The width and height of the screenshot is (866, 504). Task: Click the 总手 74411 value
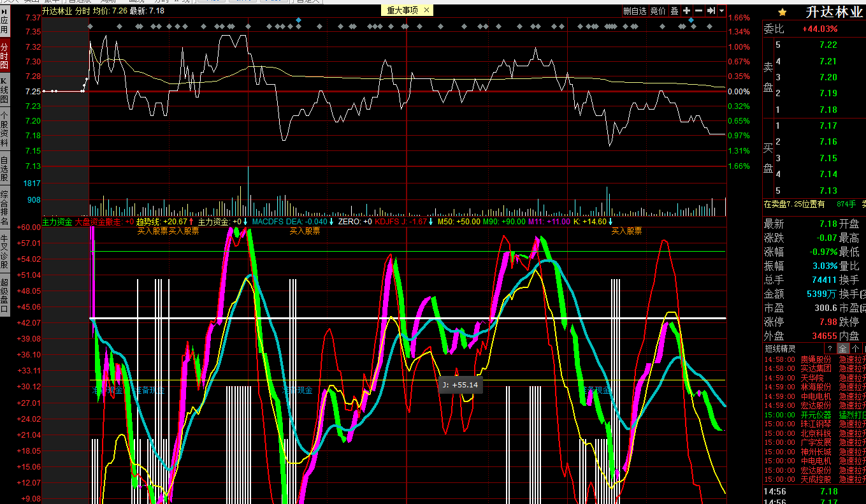[x=824, y=280]
